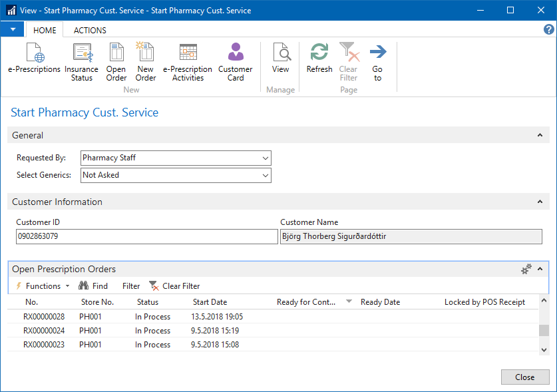The width and height of the screenshot is (557, 392).
Task: Click the Customer ID input field
Action: pyautogui.click(x=146, y=237)
